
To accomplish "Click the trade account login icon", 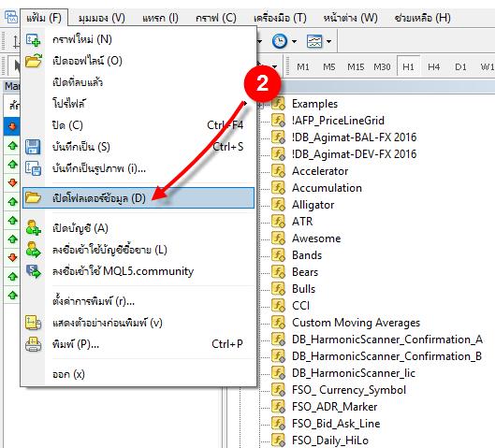I will click(x=33, y=250).
